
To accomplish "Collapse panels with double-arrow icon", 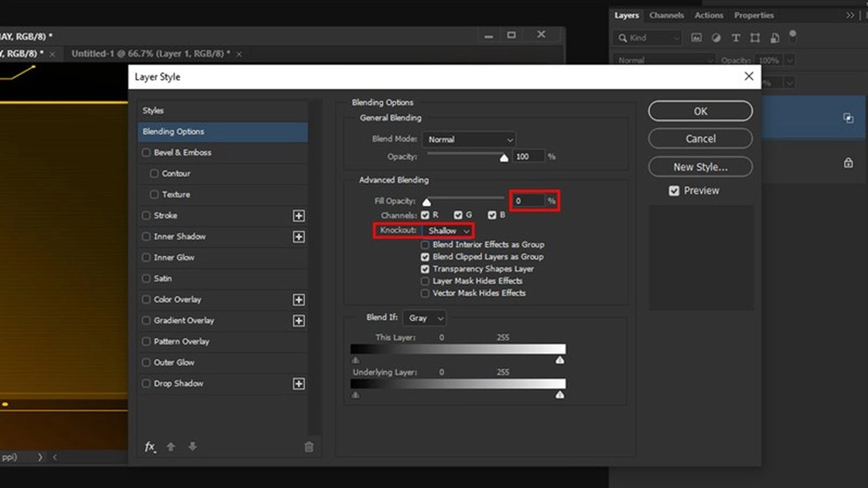I will [849, 16].
